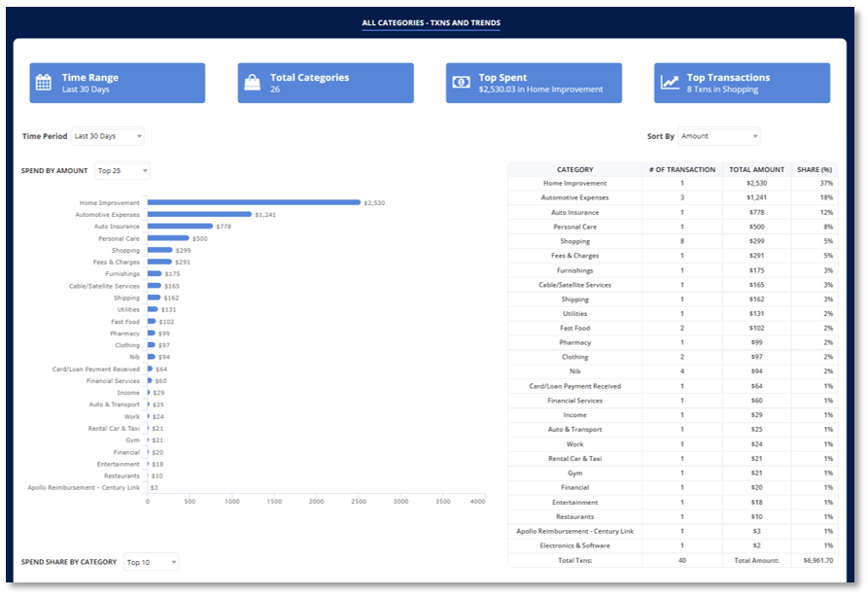Select the All Categories - Txns and Trends tab
Image resolution: width=868 pixels, height=598 pixels.
point(432,22)
